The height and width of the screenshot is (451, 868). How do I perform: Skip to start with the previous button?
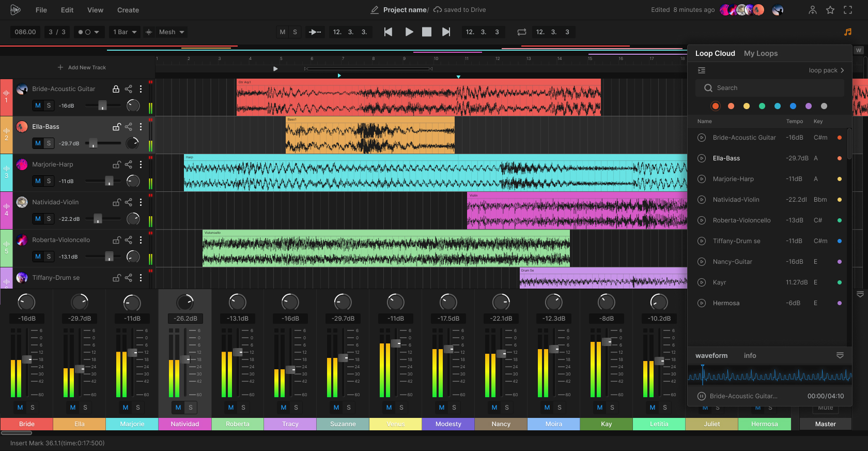(x=389, y=32)
